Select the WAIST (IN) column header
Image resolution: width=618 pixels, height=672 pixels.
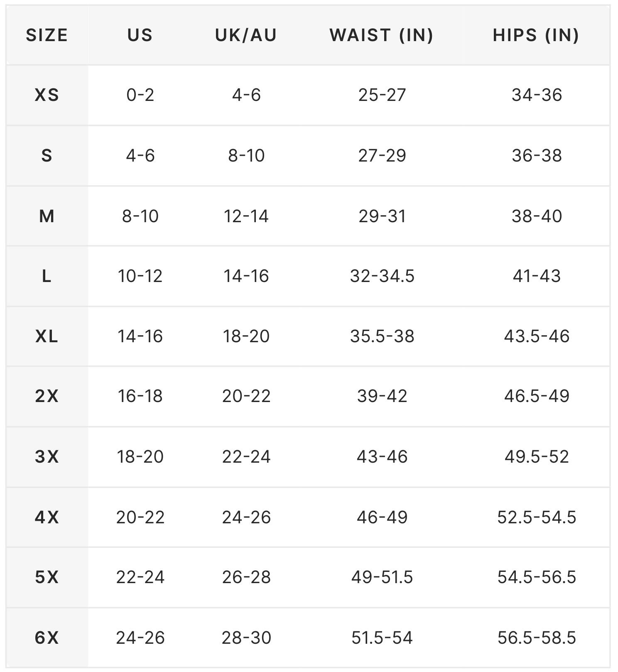coord(382,35)
